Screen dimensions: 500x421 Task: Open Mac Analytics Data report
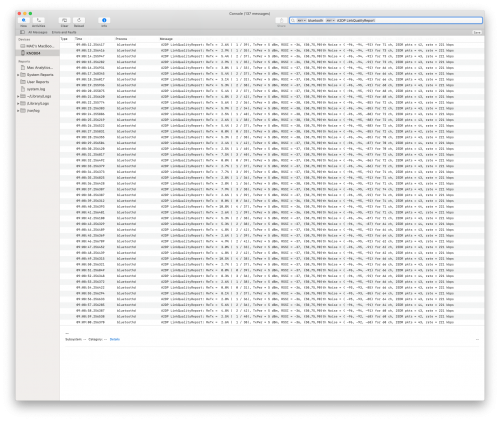point(37,67)
